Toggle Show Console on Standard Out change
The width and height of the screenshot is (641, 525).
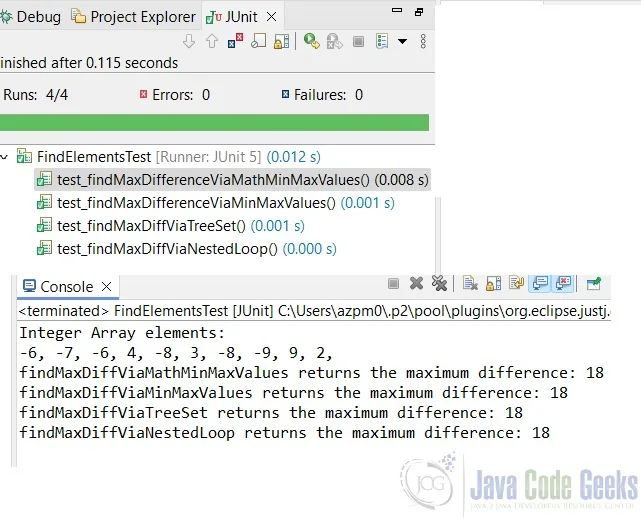click(540, 283)
